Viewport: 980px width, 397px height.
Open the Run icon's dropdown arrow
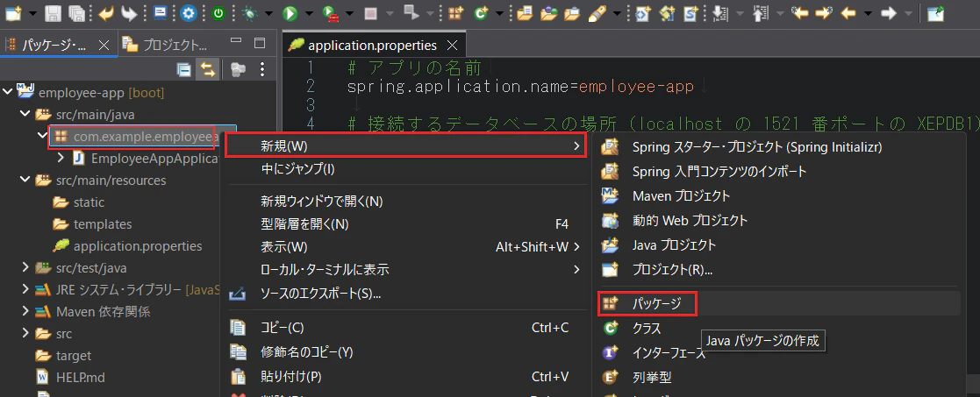(x=308, y=14)
